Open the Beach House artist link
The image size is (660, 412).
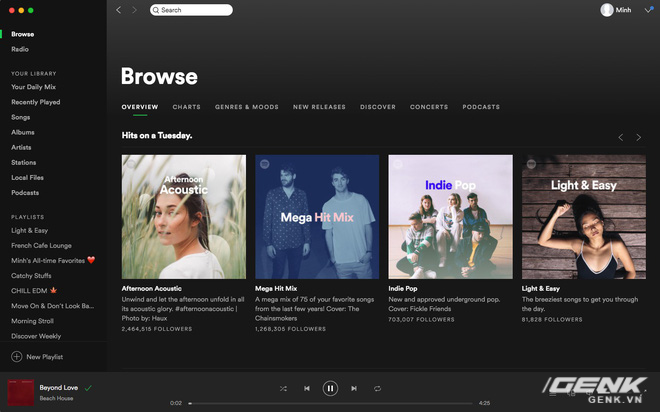click(x=56, y=398)
